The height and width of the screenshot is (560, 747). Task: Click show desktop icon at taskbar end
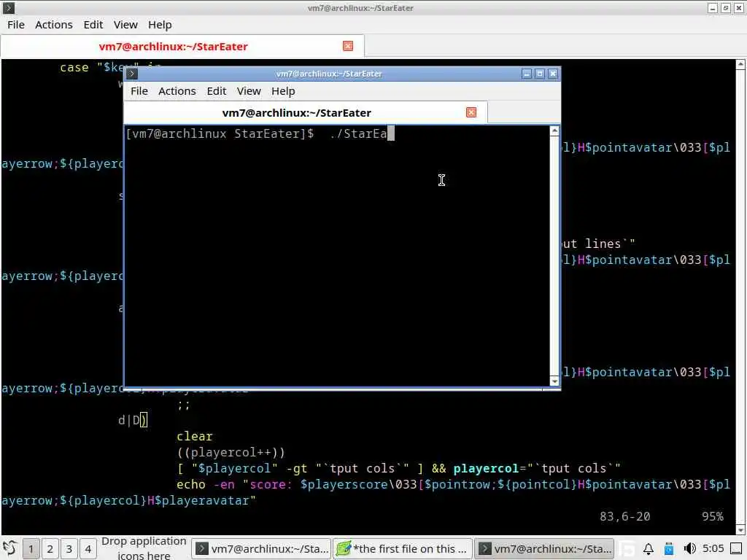[736, 548]
